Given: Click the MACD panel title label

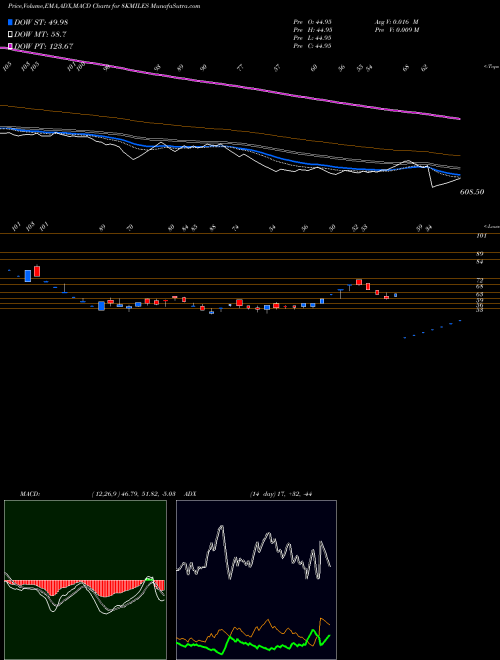Looking at the screenshot, I should (30, 493).
